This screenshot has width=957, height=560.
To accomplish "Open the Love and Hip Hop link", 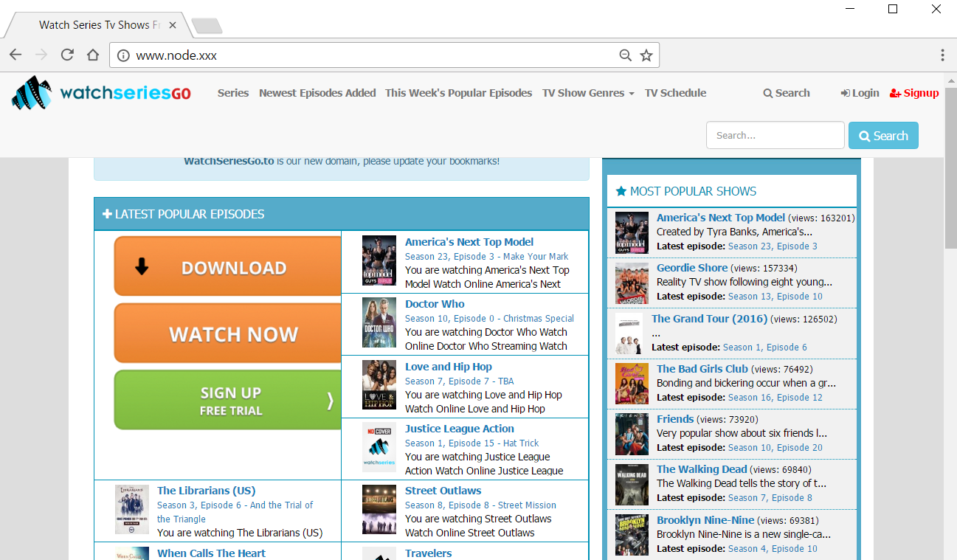I will 449,367.
